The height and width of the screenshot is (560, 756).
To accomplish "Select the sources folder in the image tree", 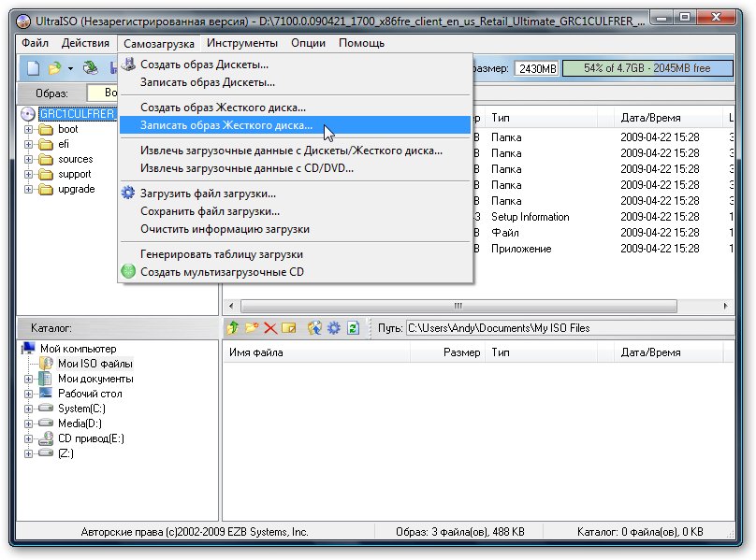I will point(76,159).
